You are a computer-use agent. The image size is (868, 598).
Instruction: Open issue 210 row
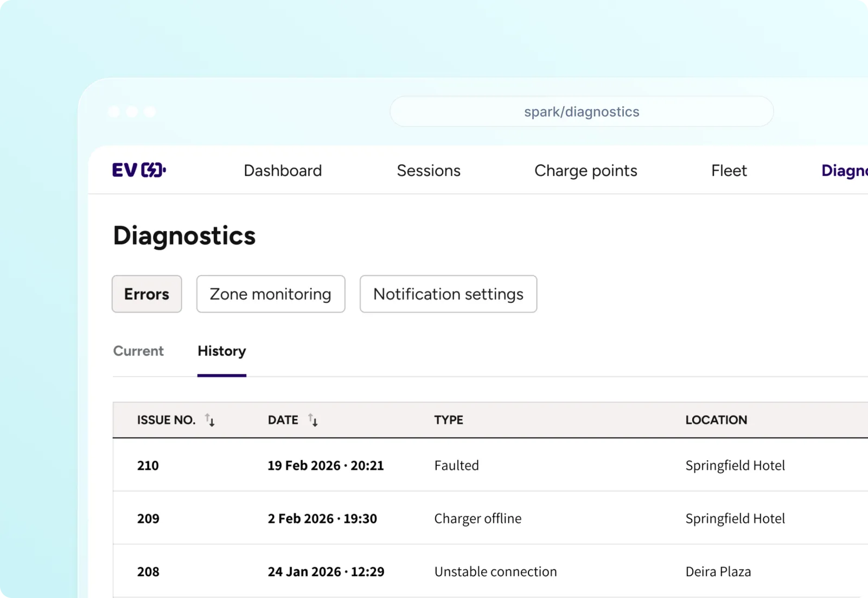(x=148, y=466)
